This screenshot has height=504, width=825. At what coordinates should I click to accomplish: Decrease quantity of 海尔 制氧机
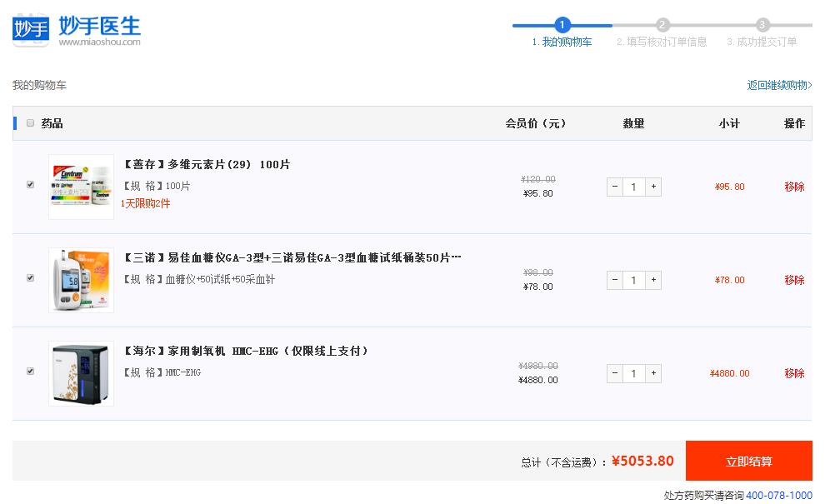[x=614, y=373]
